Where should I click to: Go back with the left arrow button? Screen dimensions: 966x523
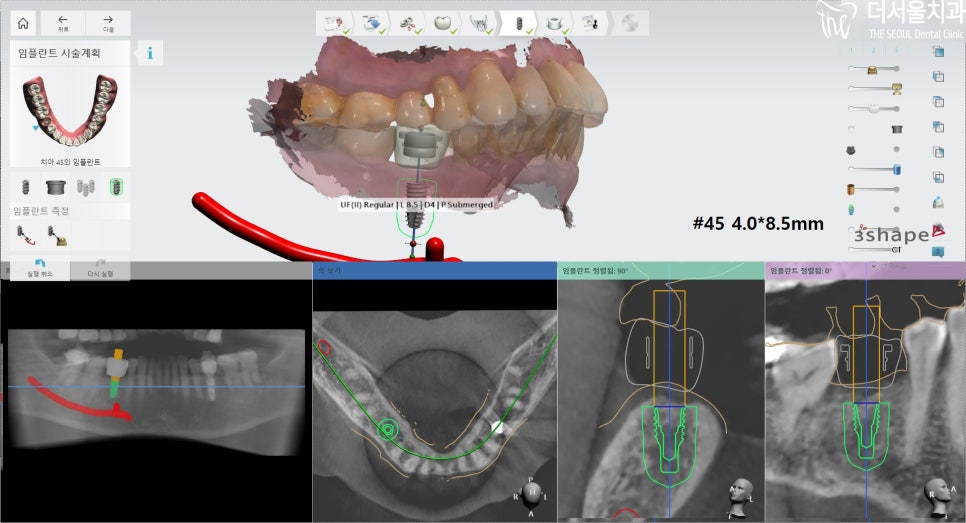coord(63,24)
